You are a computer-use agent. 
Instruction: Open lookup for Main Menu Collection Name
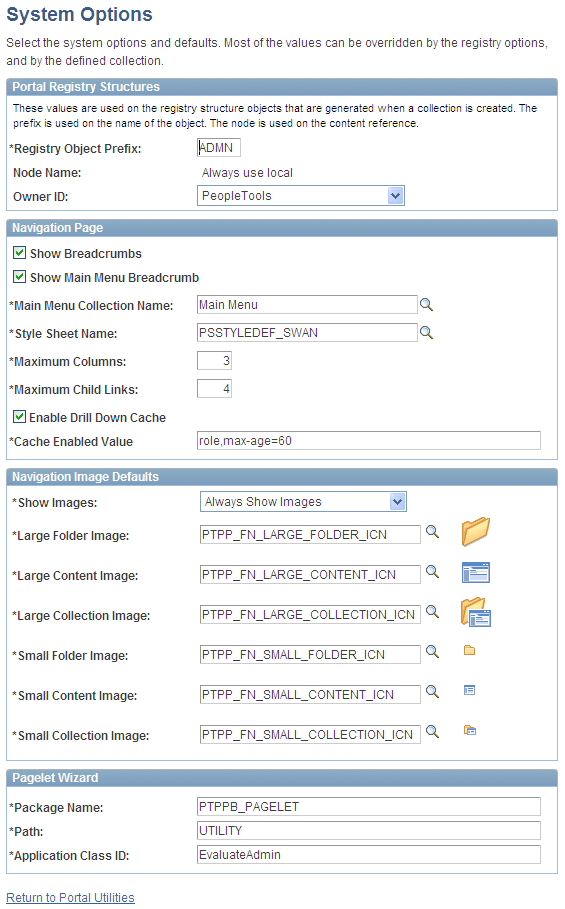pyautogui.click(x=427, y=305)
